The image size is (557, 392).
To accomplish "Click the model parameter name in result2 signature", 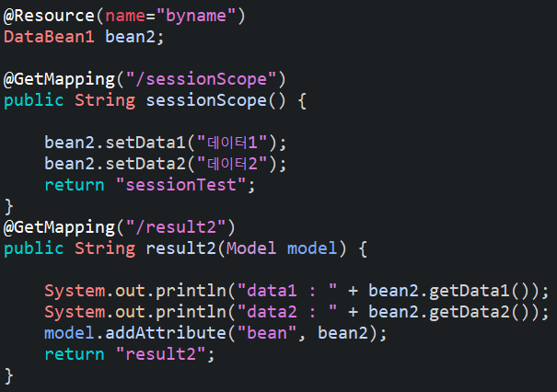I will 311,248.
